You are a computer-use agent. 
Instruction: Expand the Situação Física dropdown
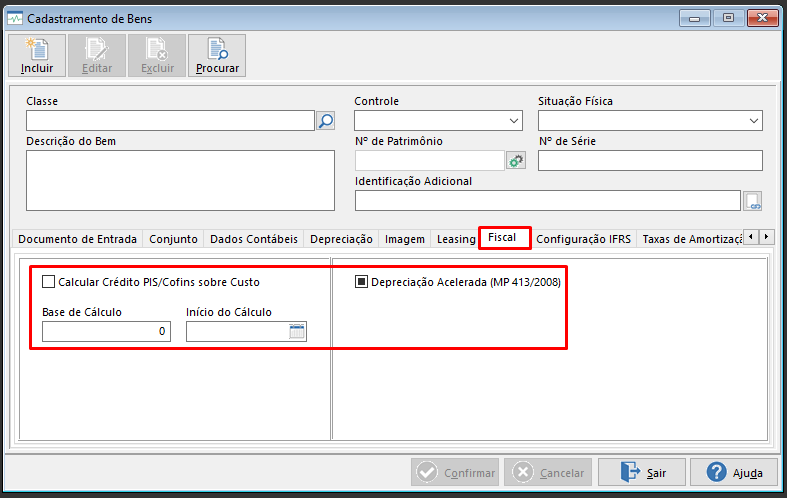click(x=753, y=121)
